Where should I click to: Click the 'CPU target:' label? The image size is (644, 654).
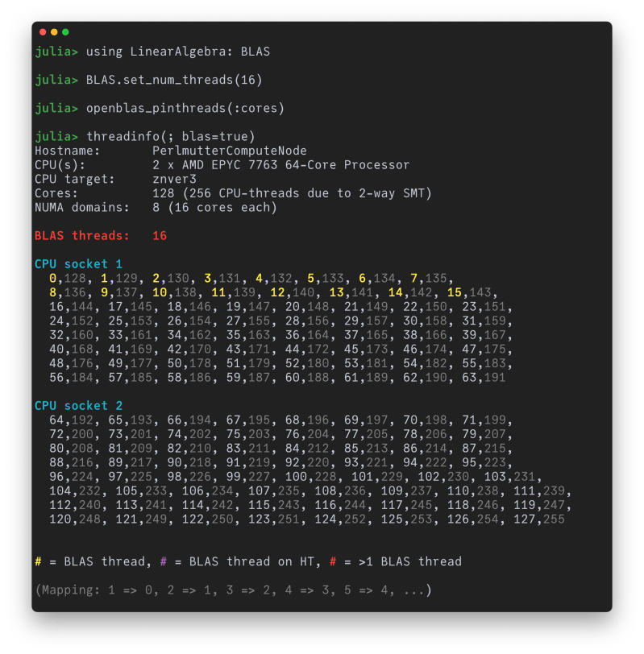coord(75,179)
